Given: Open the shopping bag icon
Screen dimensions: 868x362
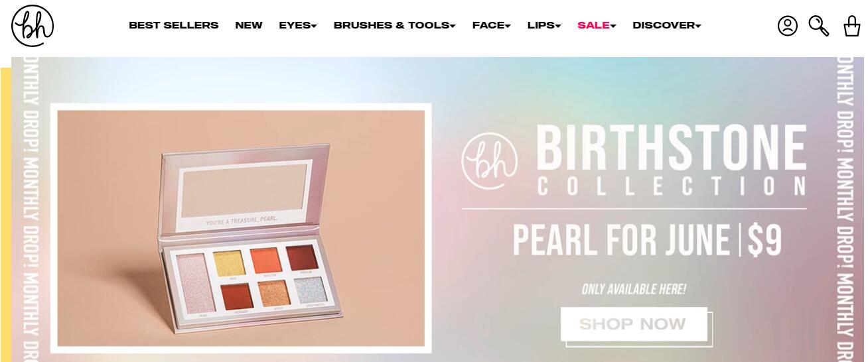Looking at the screenshot, I should click(851, 26).
